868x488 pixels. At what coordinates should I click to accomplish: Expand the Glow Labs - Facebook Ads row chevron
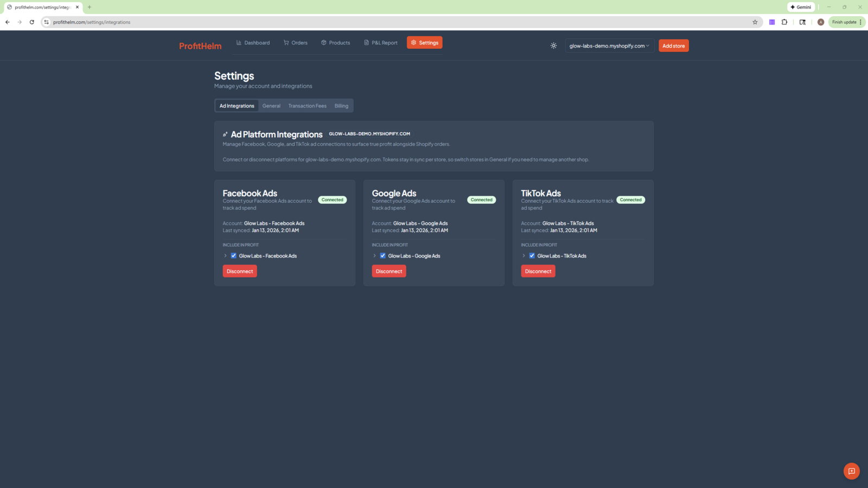pos(225,256)
